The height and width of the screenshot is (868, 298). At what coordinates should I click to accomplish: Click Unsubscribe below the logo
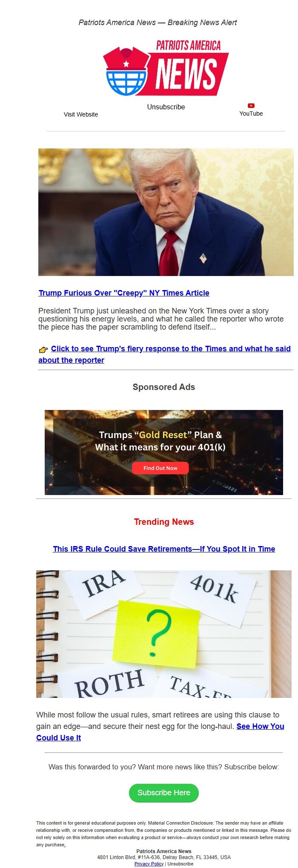(x=166, y=107)
